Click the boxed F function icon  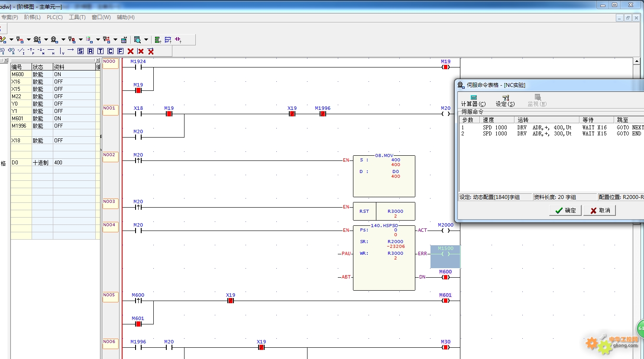pyautogui.click(x=120, y=51)
